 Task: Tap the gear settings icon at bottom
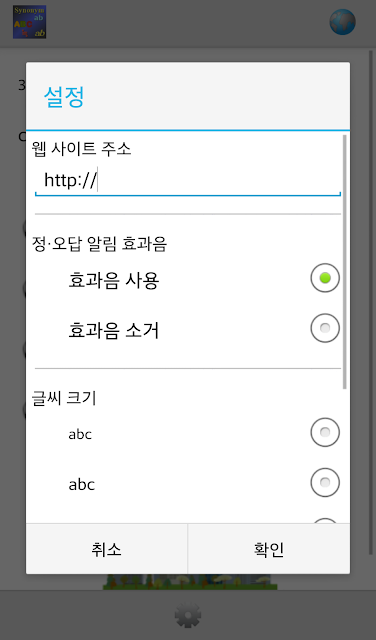(188, 615)
